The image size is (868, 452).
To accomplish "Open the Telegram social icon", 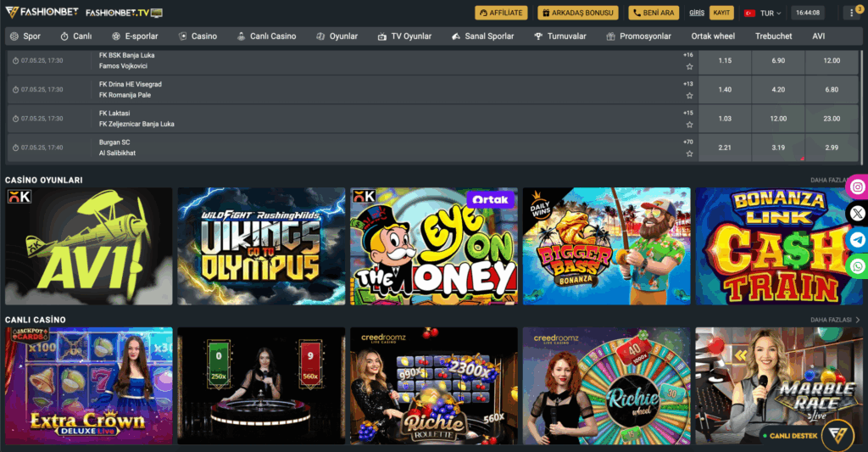I will coord(858,240).
